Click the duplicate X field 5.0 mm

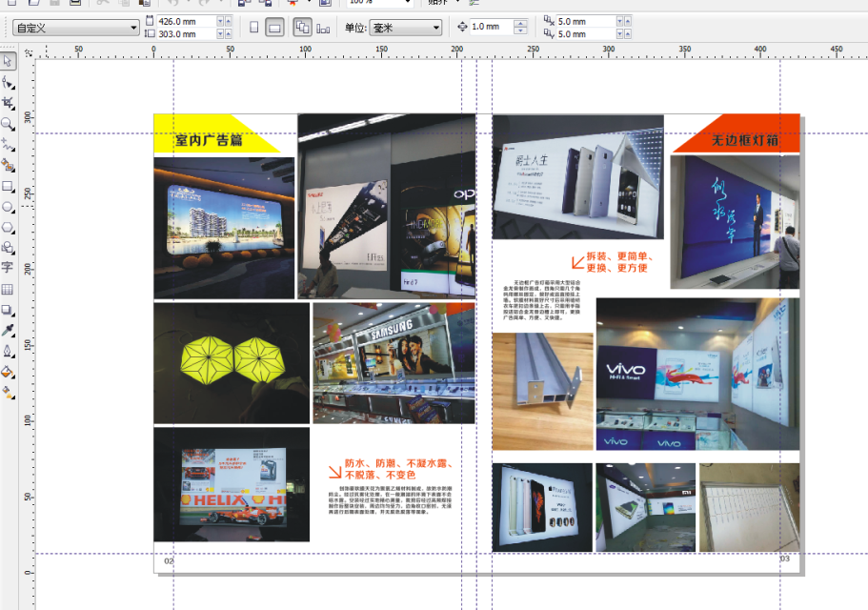coord(586,21)
